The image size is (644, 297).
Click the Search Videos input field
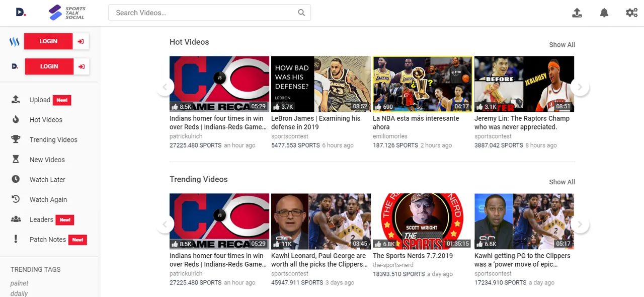[x=204, y=13]
